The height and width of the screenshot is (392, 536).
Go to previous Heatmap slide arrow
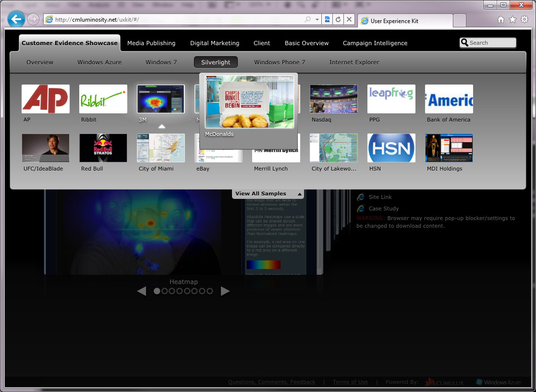[x=142, y=291]
